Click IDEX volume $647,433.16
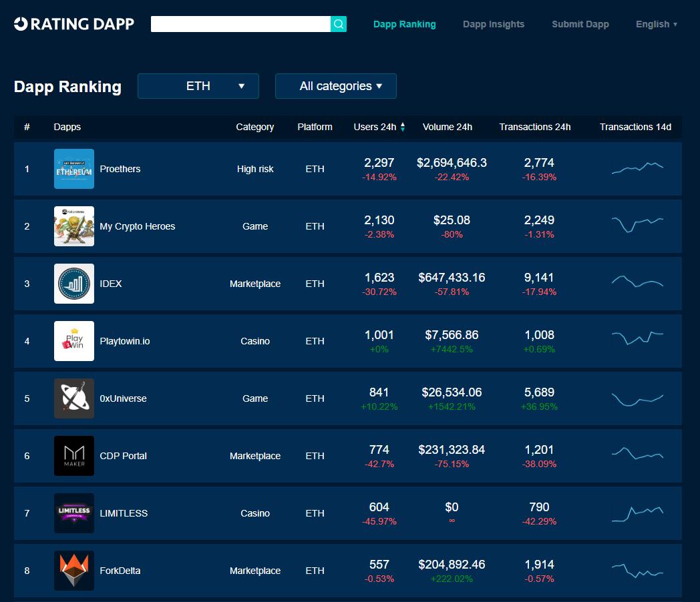This screenshot has height=602, width=700. [452, 278]
